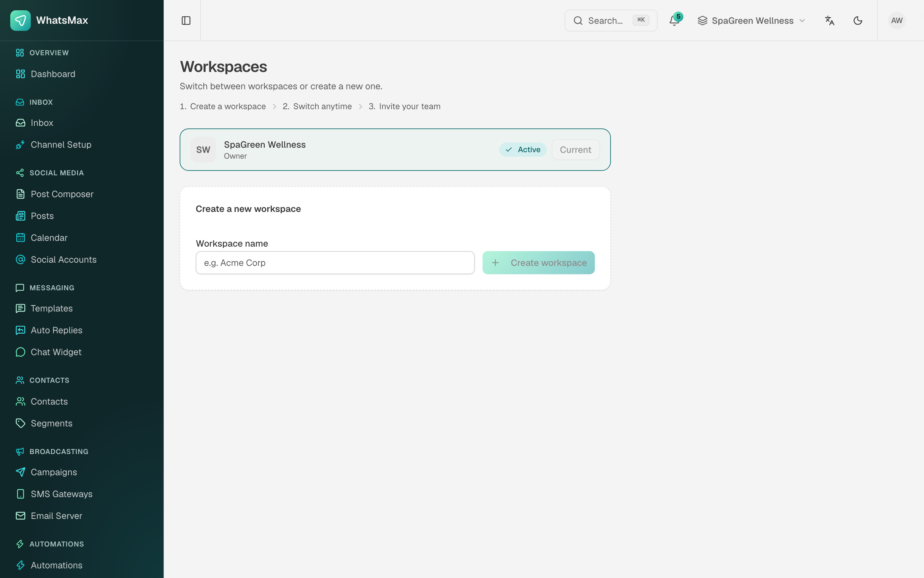The width and height of the screenshot is (924, 578).
Task: Click the SpaGreen Wellness card name
Action: click(265, 144)
